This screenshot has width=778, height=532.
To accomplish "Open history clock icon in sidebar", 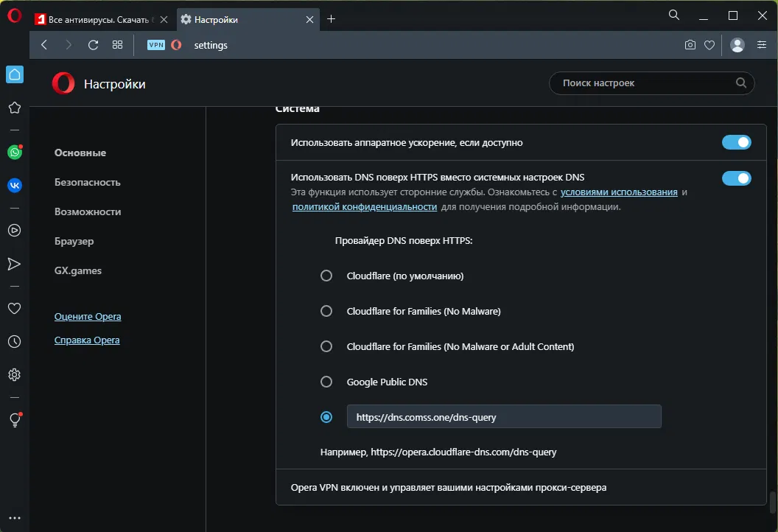I will click(x=14, y=342).
